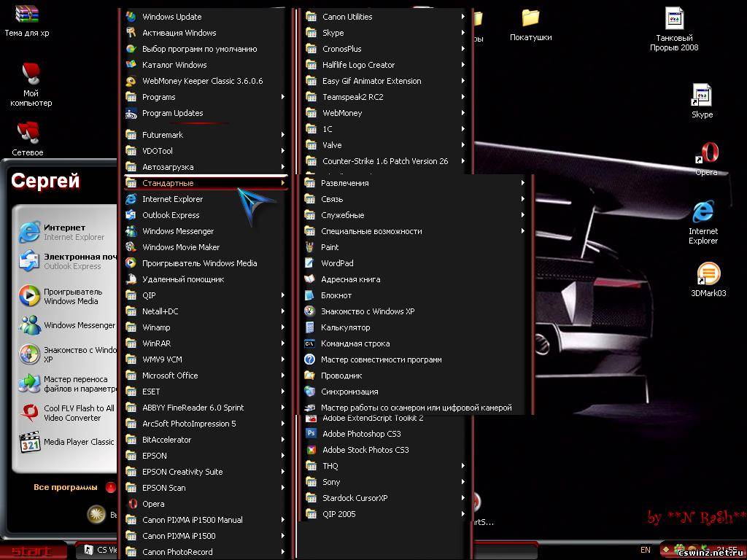Select the highlighted Стандартные menu entry
This screenshot has height=560, width=747.
coord(206,183)
